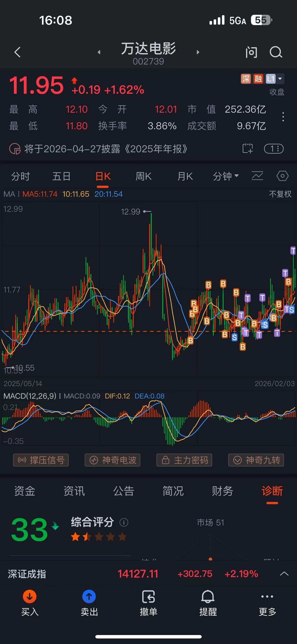Tap the 33 composite score

[29, 530]
